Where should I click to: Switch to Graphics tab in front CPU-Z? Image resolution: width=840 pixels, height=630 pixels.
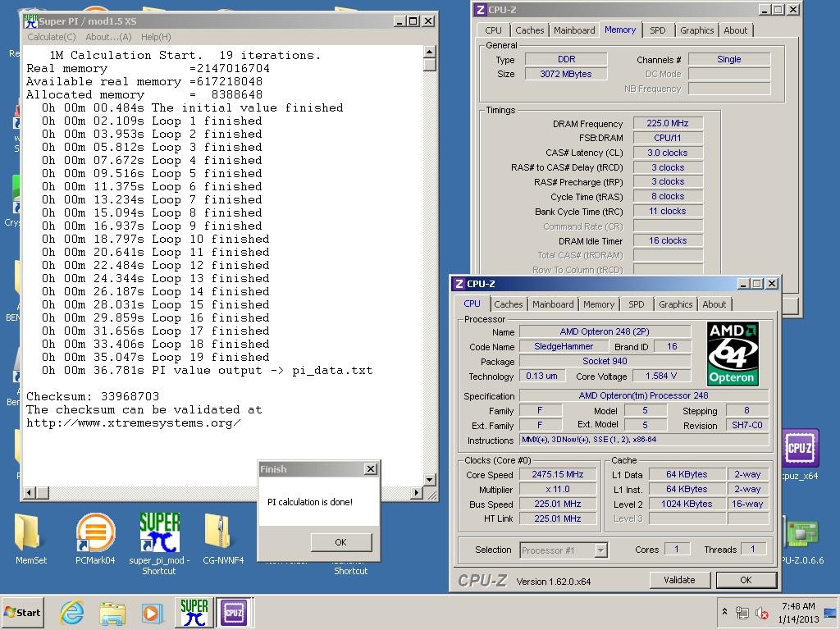pos(675,304)
